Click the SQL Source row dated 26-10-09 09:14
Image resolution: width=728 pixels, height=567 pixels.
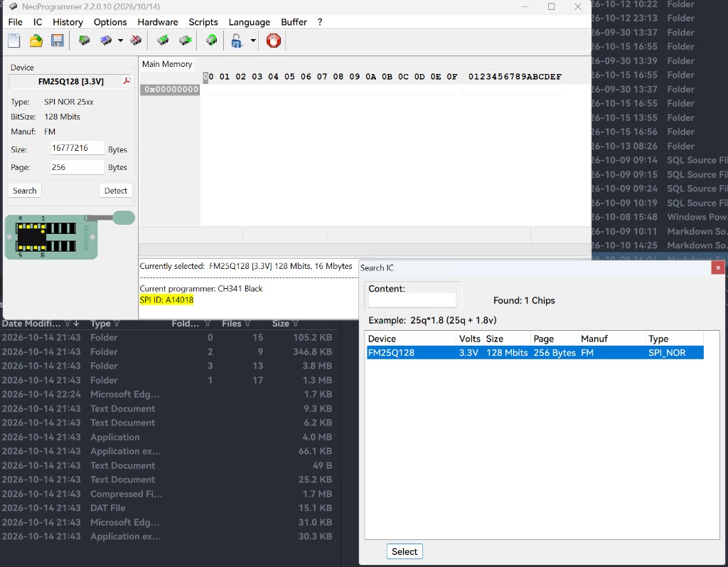point(659,160)
